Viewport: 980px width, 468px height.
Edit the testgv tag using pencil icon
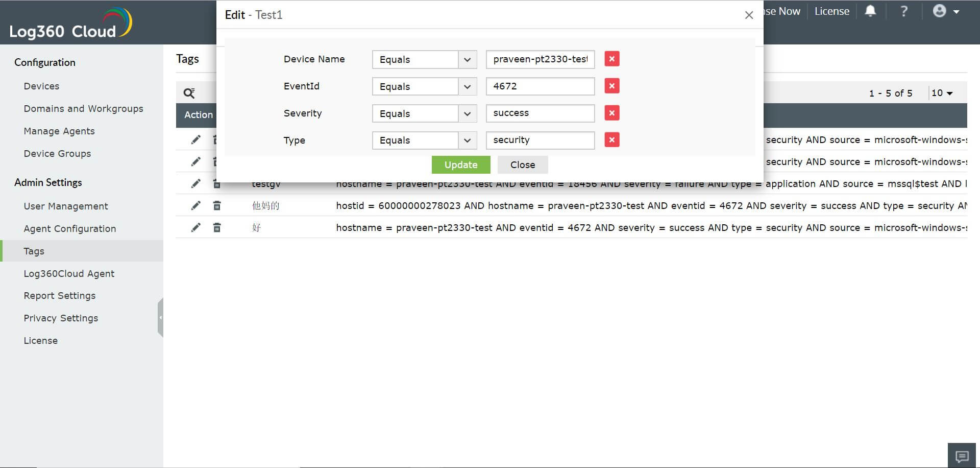point(196,183)
